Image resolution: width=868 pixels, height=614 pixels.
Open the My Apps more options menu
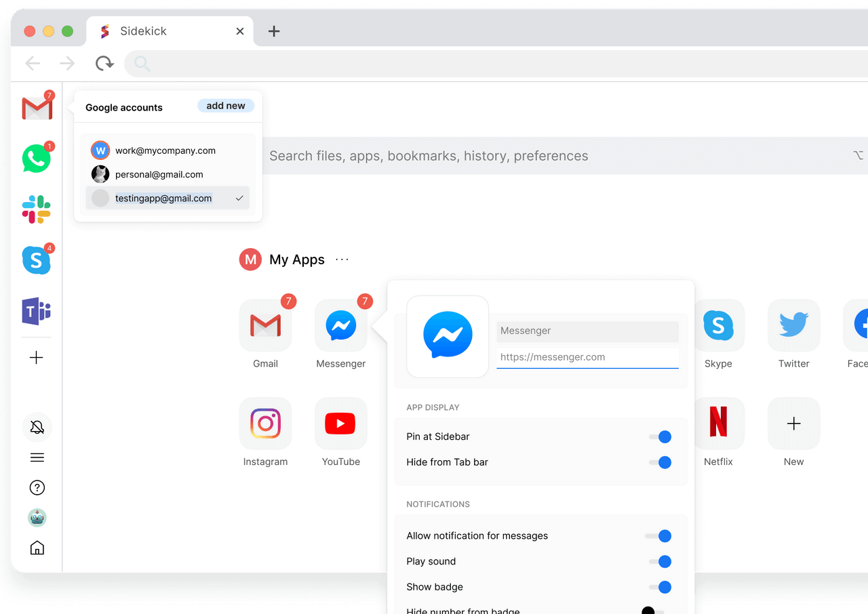tap(342, 260)
